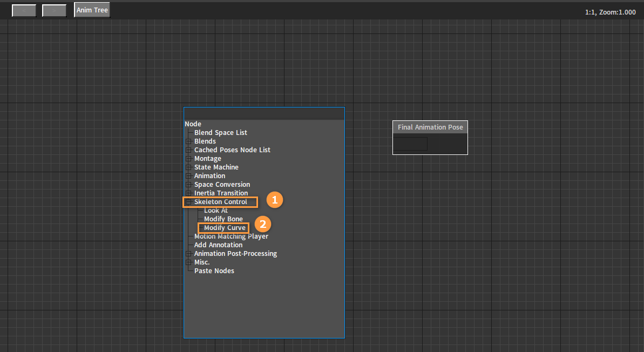
Task: Open the Anim Tree breadcrumb
Action: (92, 10)
